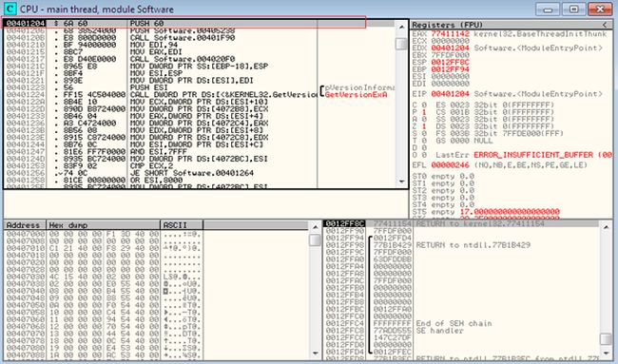Viewport: 618px width, 364px height.
Task: Click EFL value 00000246
Action: click(x=450, y=164)
